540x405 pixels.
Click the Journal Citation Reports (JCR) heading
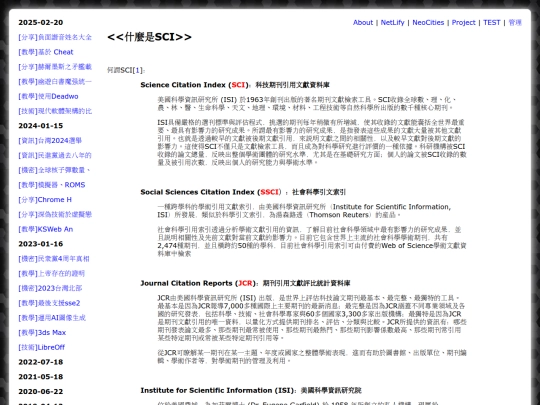point(245,283)
